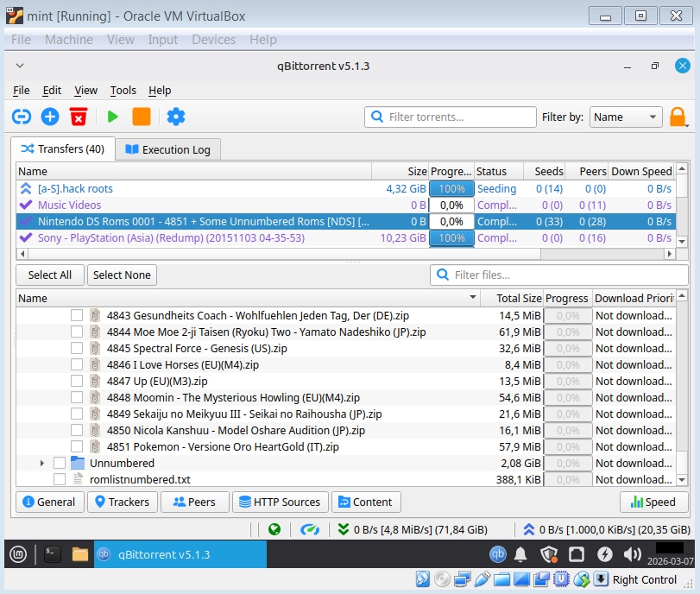Show the Speed graph panel
Image resolution: width=700 pixels, height=594 pixels.
tap(654, 502)
